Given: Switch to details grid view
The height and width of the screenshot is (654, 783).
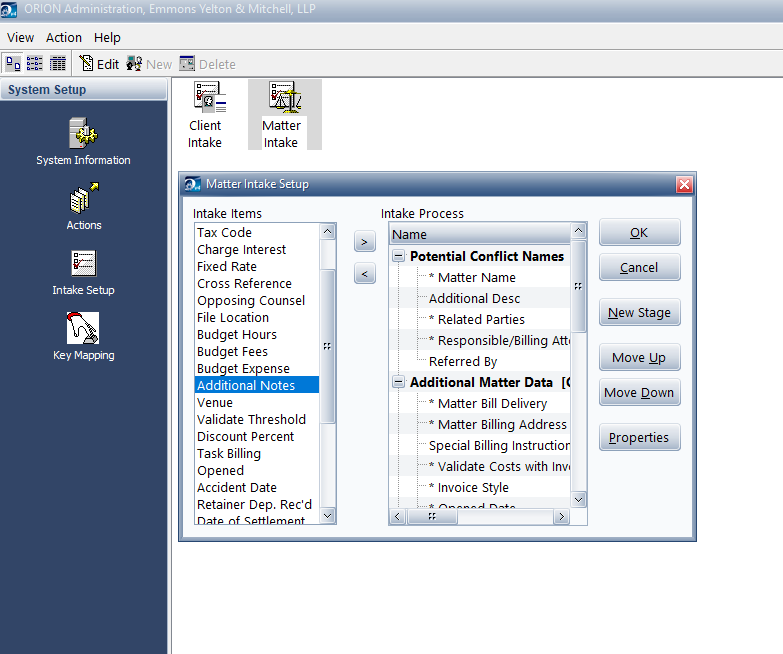Looking at the screenshot, I should point(57,64).
